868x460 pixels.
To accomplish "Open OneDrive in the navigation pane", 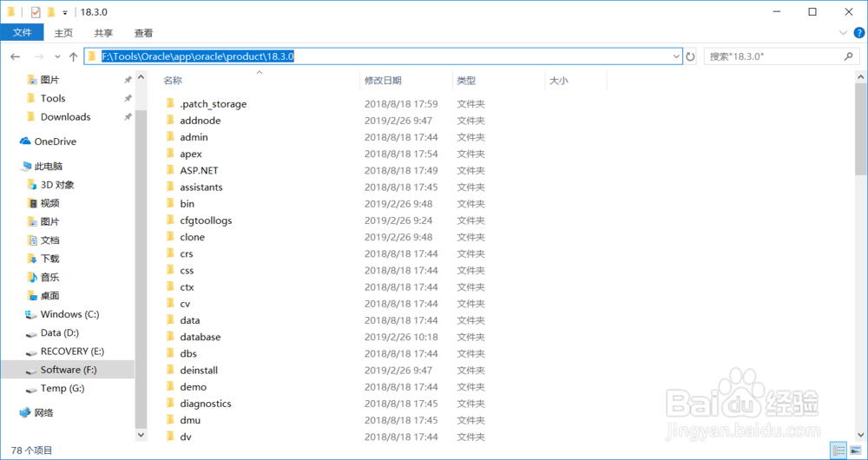I will (x=55, y=141).
